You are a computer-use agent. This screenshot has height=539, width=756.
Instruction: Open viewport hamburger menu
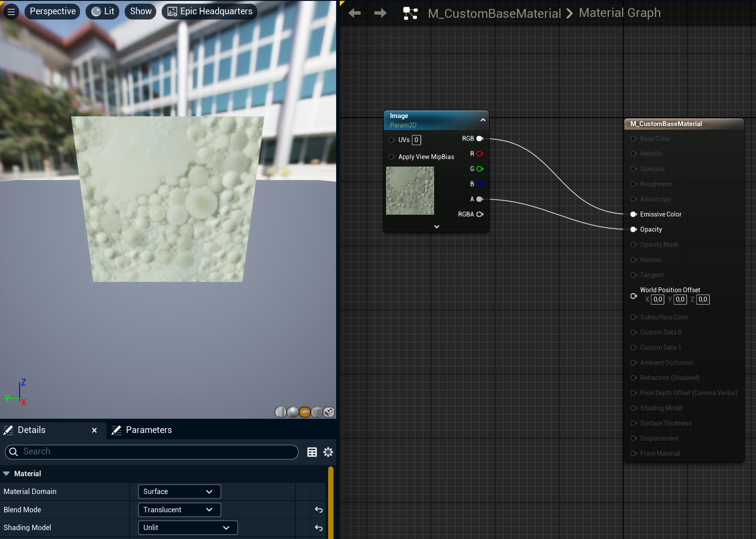(11, 12)
